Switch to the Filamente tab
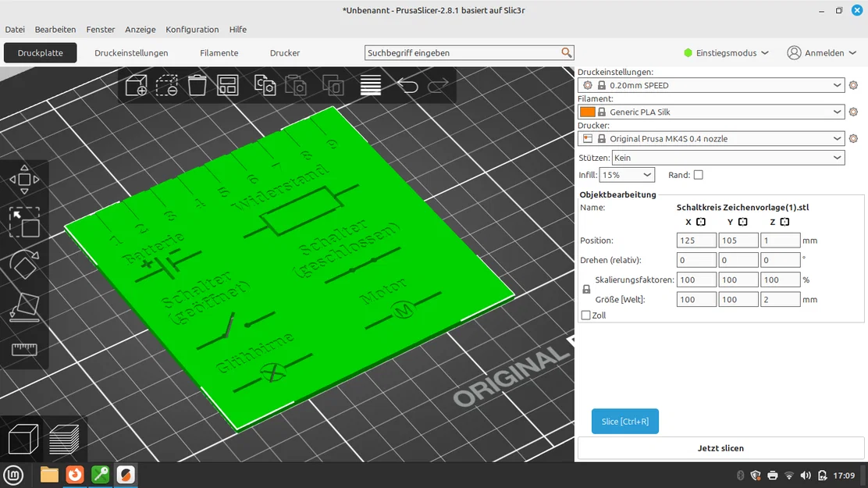 pyautogui.click(x=219, y=52)
